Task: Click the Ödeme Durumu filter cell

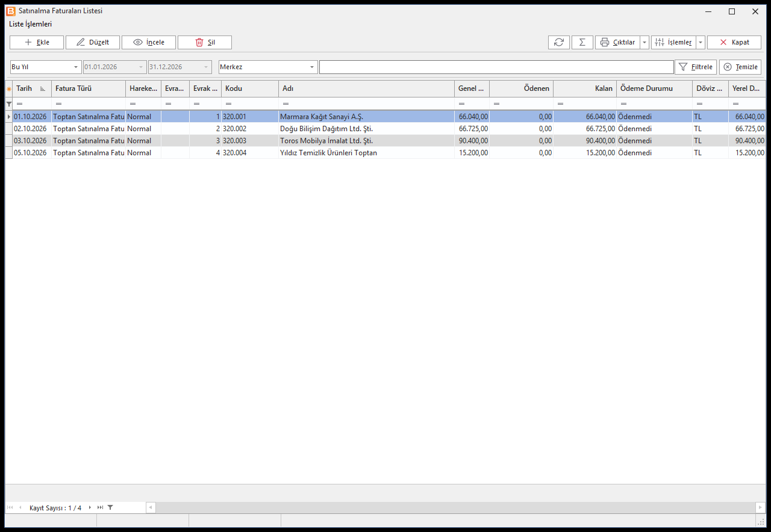Action: tap(654, 104)
